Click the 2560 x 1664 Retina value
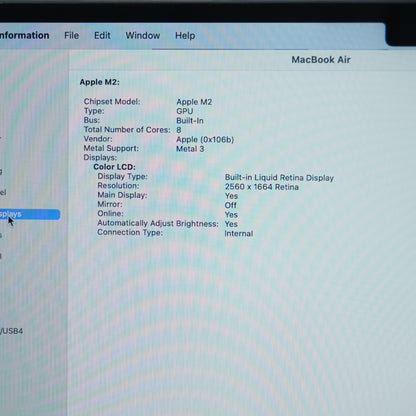The height and width of the screenshot is (416, 416). [262, 187]
